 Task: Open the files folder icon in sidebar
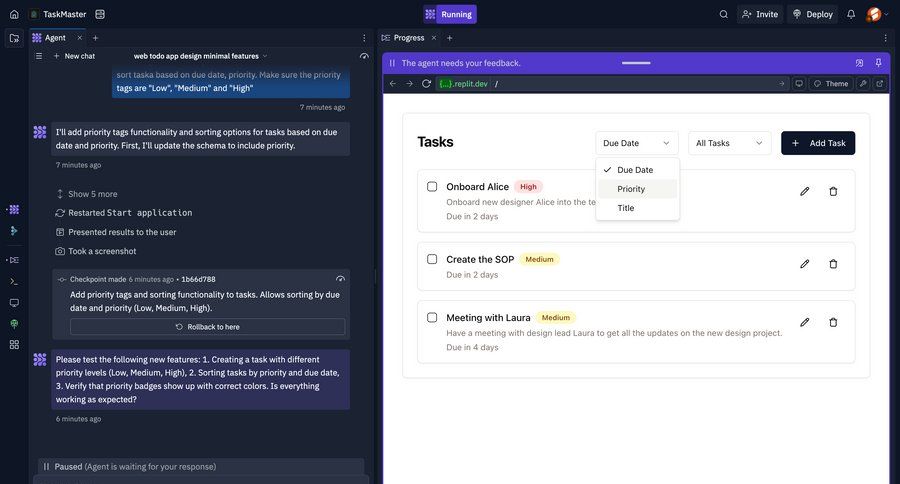[x=14, y=38]
